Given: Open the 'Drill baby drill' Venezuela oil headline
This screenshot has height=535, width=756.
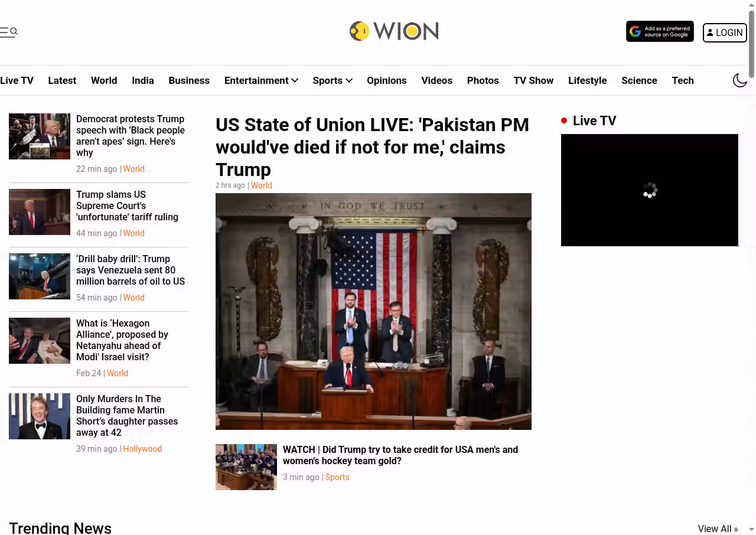Looking at the screenshot, I should 131,270.
